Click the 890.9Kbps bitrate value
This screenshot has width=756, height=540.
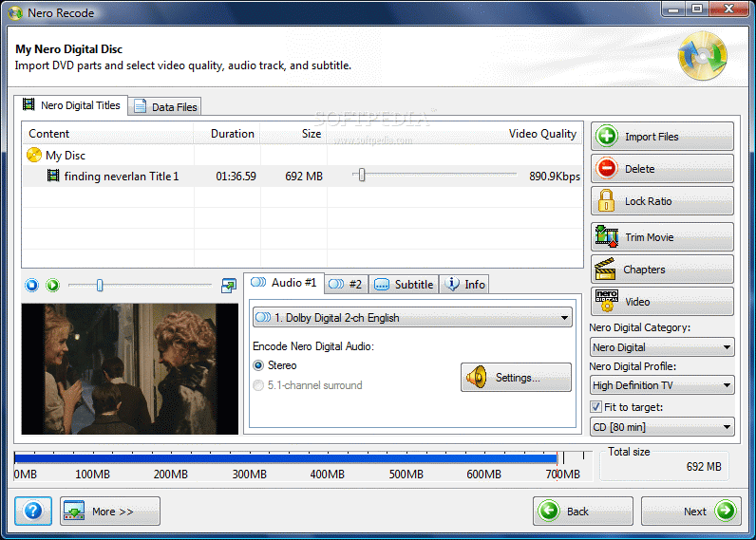555,177
